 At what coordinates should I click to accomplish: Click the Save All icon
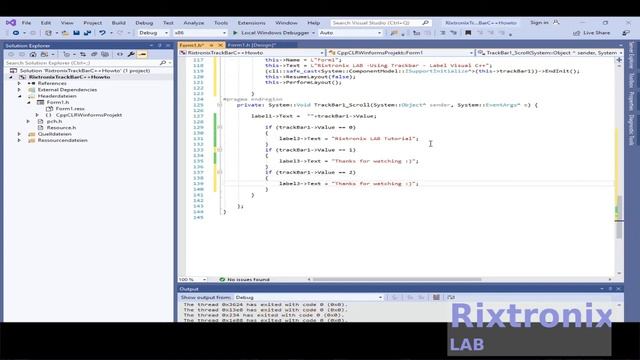[x=87, y=33]
